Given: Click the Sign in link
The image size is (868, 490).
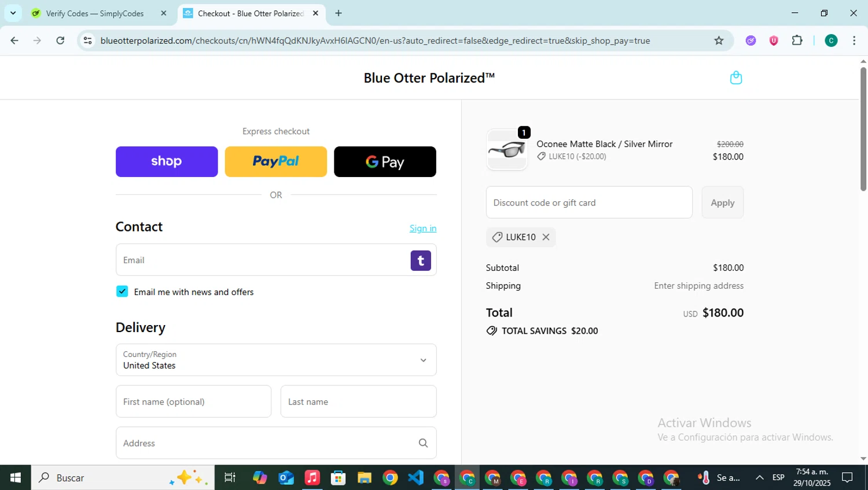Looking at the screenshot, I should pos(423,229).
